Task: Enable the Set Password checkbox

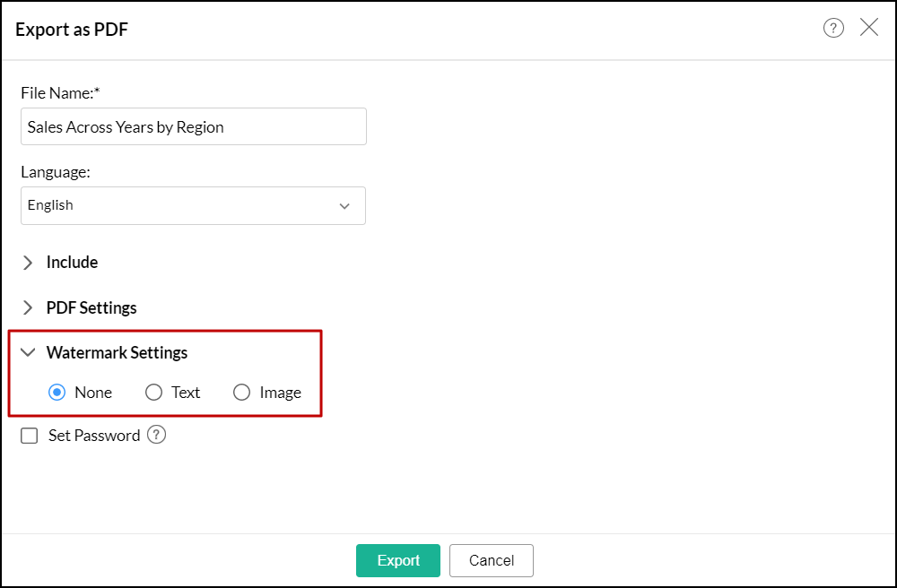Action: point(30,437)
